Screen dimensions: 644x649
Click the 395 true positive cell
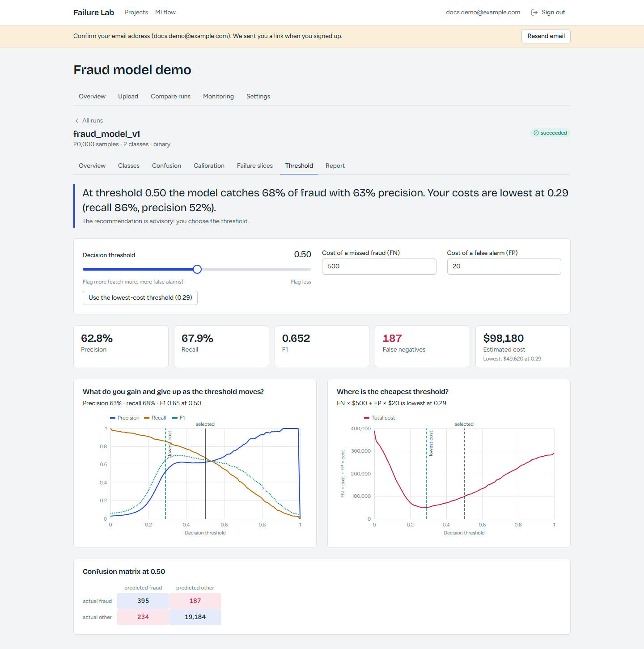point(143,601)
